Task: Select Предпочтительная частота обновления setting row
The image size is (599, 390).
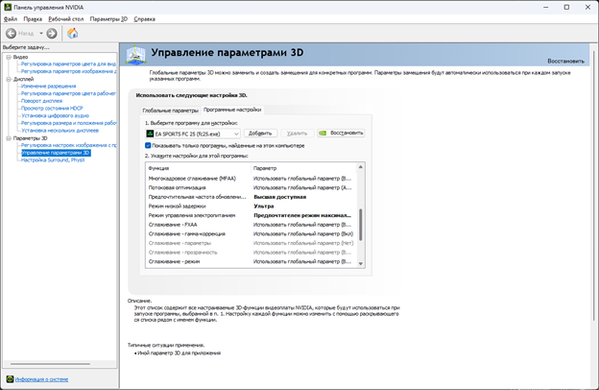Action: coord(251,197)
